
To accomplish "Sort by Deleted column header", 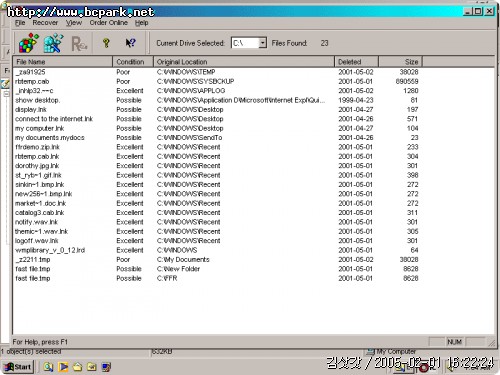I will (356, 62).
